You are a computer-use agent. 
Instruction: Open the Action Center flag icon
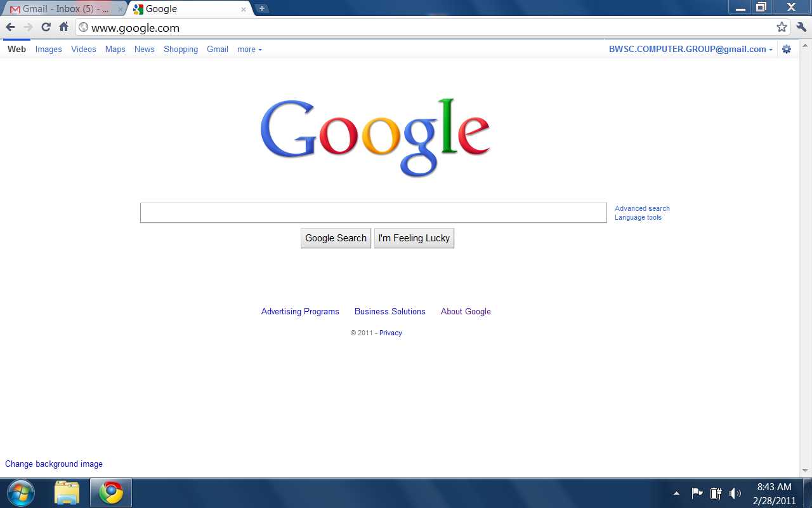697,493
